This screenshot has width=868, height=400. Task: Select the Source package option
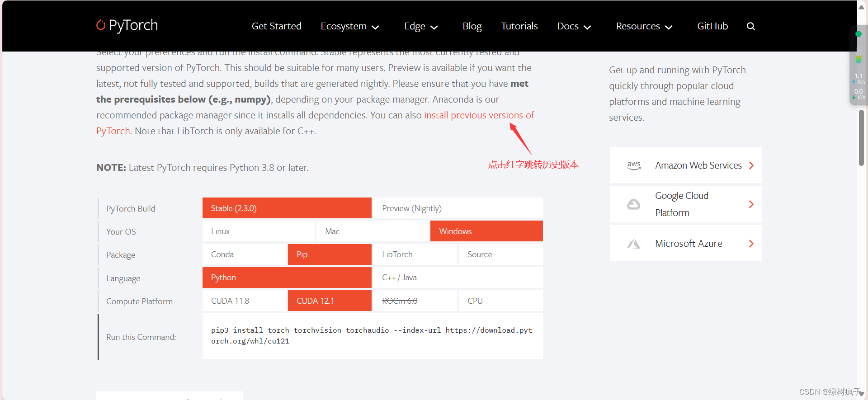tap(501, 254)
